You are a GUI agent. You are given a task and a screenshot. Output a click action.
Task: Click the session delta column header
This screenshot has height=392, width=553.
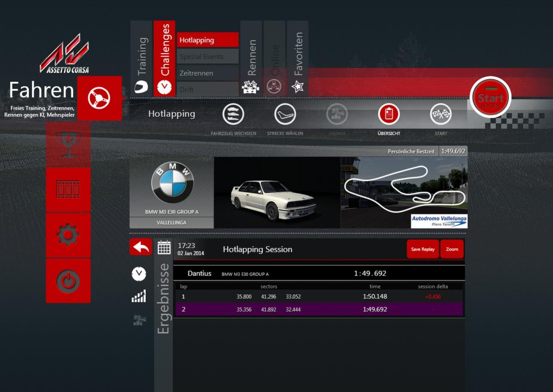(433, 286)
